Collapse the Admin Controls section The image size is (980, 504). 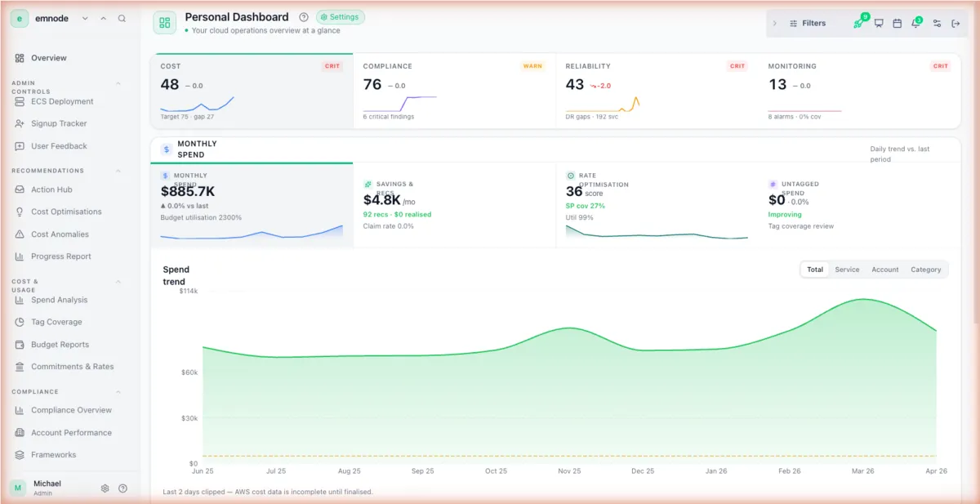click(x=118, y=83)
